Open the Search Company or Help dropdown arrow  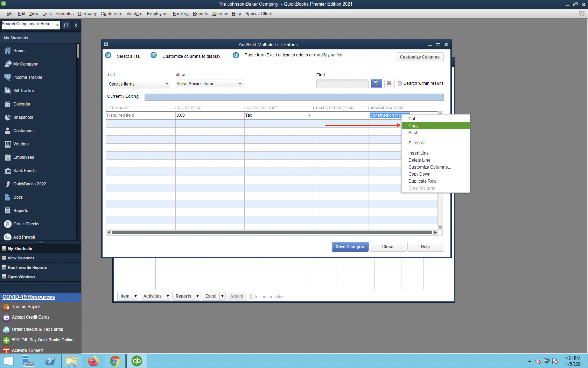pyautogui.click(x=57, y=25)
